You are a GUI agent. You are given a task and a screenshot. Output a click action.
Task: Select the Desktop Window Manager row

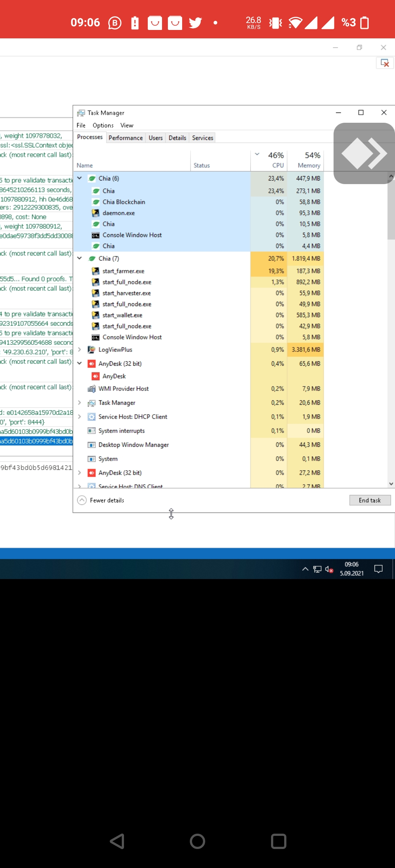198,445
